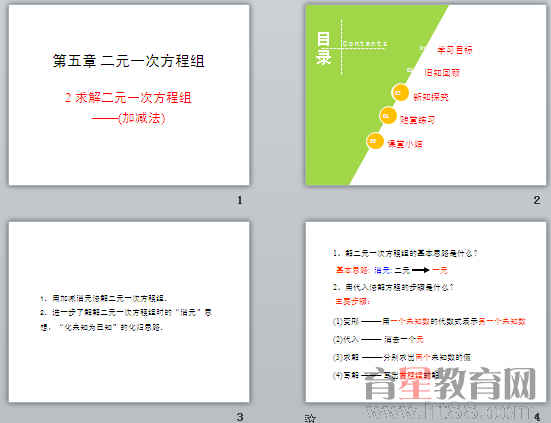
Task: Click the 新知探究 label on slide 2
Action: coord(430,97)
